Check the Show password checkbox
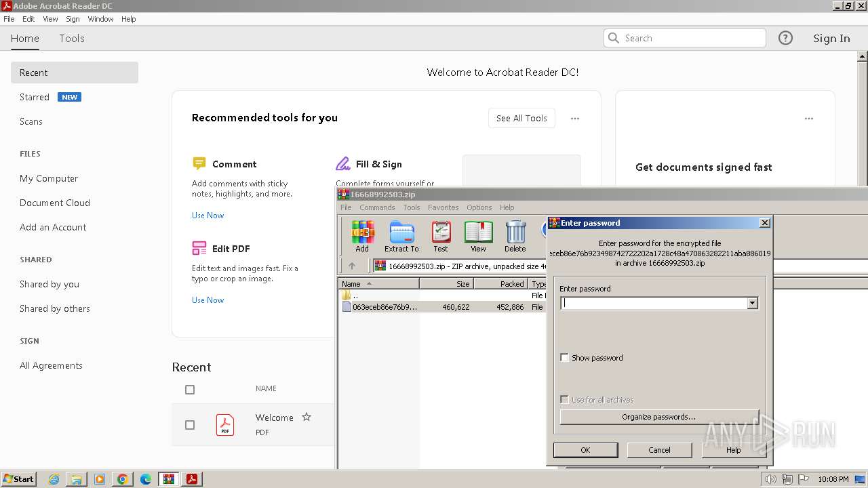 tap(564, 358)
